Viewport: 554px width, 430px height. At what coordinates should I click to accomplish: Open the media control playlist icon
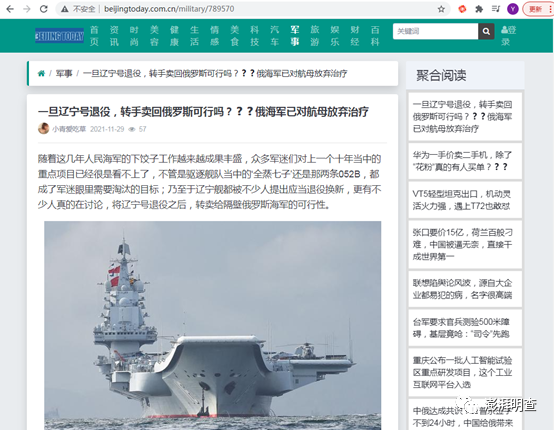click(496, 9)
